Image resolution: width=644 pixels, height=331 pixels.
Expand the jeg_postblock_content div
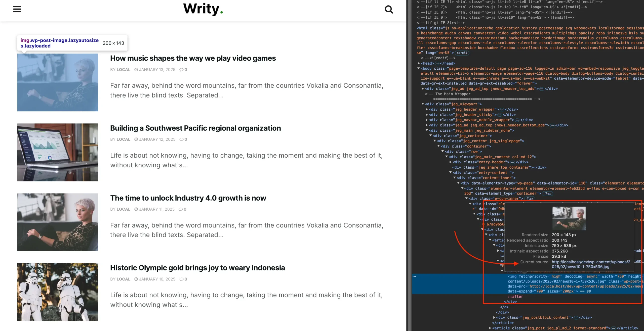pos(494,317)
